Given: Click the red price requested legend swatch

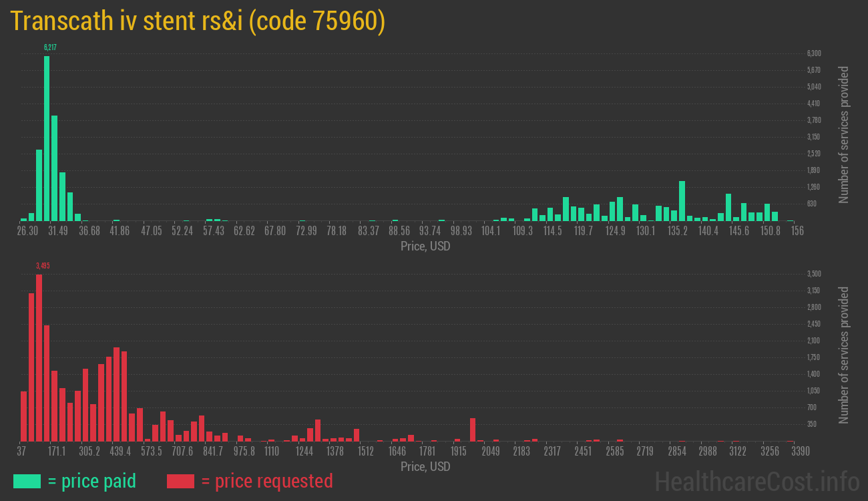Looking at the screenshot, I should (x=180, y=481).
